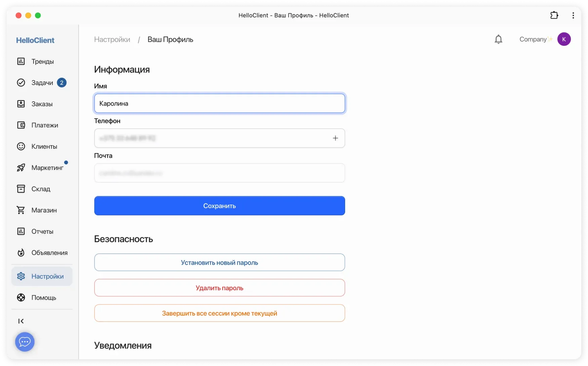Click the notification bell icon
Image resolution: width=588 pixels, height=366 pixels.
tap(498, 39)
